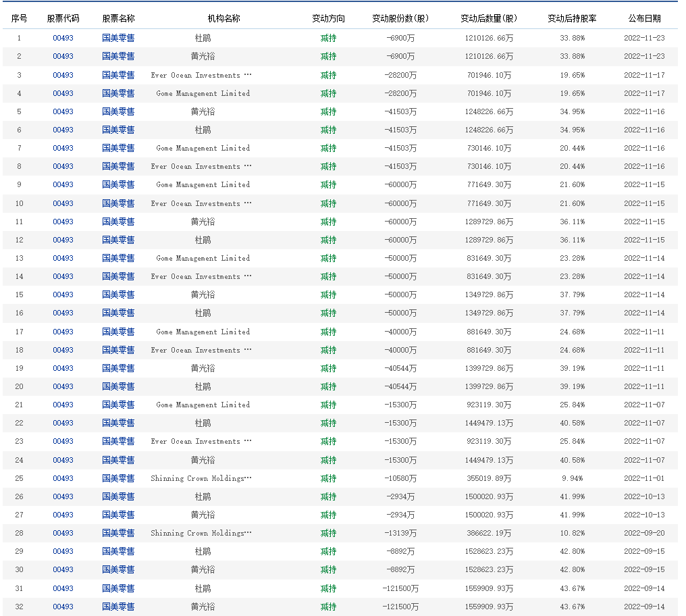Click the 序号 column header

click(19, 18)
